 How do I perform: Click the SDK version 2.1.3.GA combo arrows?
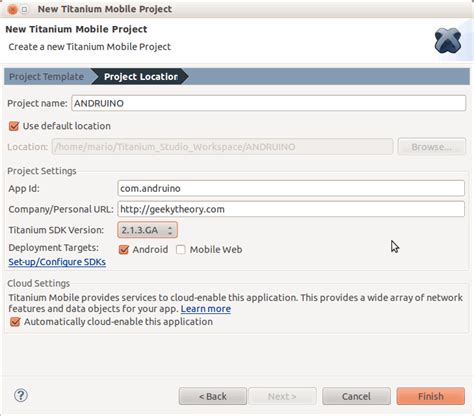coord(170,230)
